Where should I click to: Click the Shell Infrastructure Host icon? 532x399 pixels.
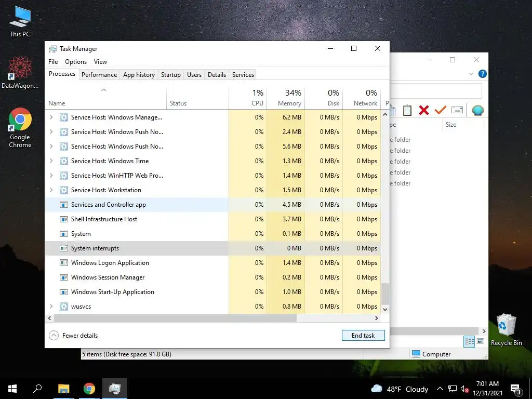point(64,219)
